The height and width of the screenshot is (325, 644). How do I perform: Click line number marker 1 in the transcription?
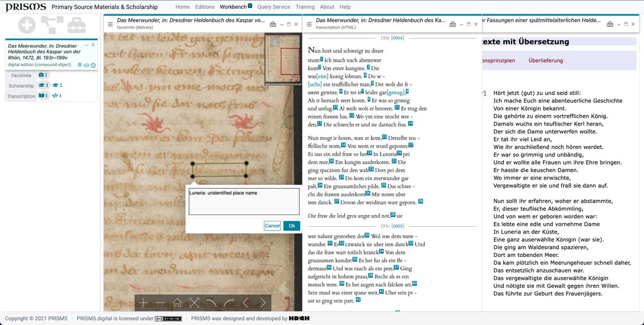[x=321, y=60]
